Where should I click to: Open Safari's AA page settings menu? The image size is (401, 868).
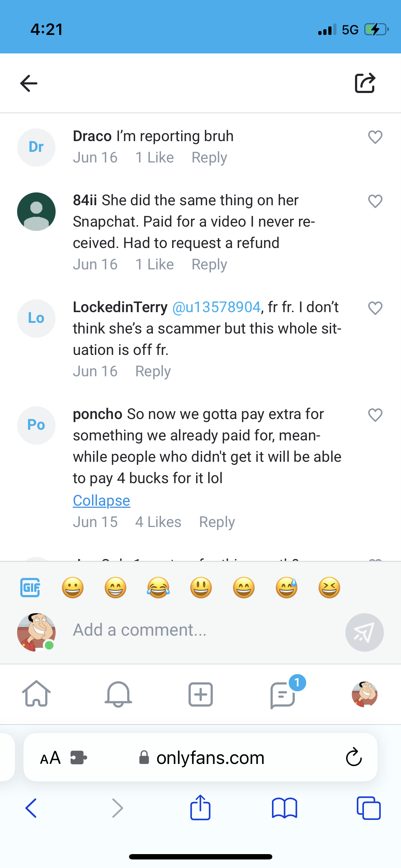pyautogui.click(x=50, y=758)
